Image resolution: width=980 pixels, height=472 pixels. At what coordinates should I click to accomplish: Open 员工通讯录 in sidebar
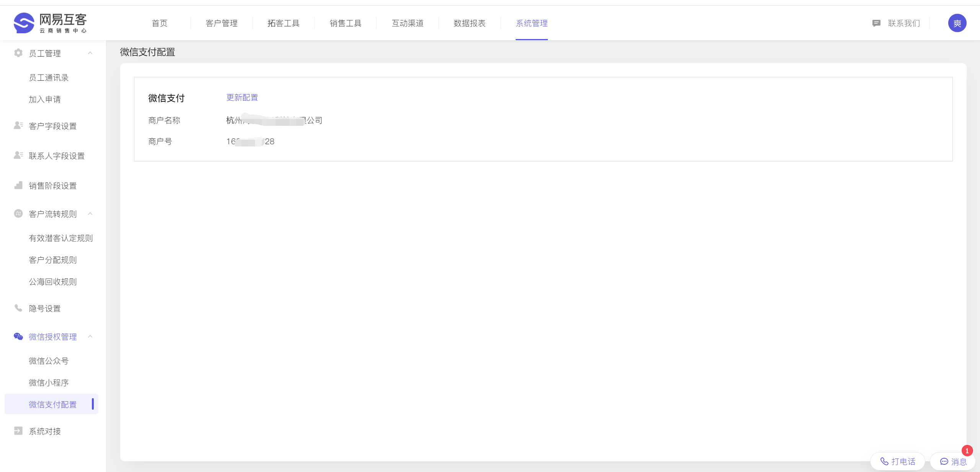click(49, 78)
